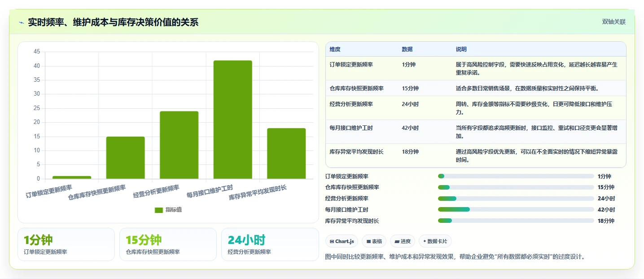Click the 经营分析更新频率 chart bar
This screenshot has width=644, height=279.
click(x=179, y=145)
